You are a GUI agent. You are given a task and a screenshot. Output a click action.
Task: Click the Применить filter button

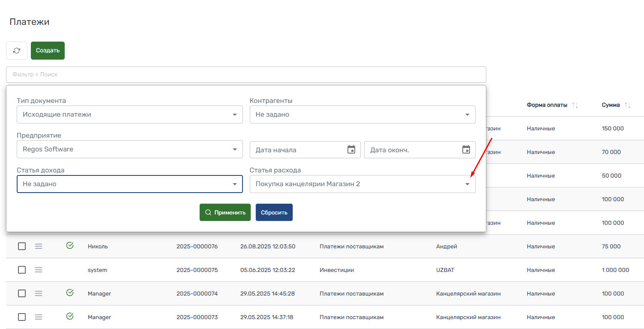click(x=225, y=212)
